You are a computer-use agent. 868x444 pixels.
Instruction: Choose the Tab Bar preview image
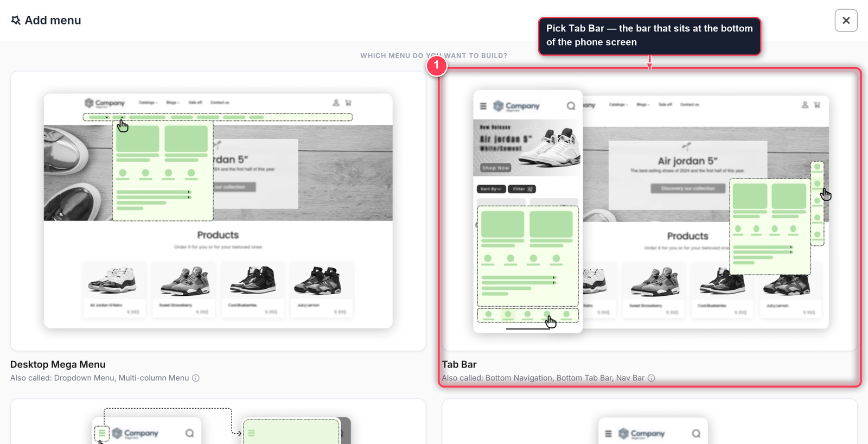pos(649,211)
